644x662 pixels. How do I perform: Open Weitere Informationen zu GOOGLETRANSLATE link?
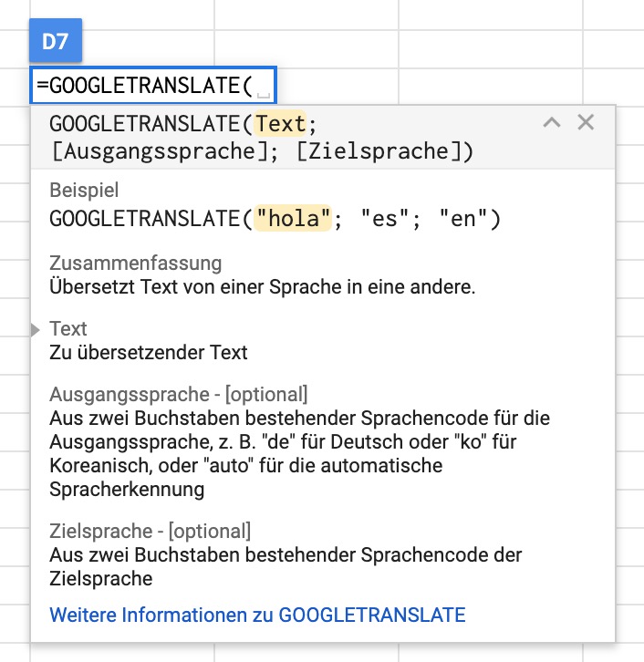click(x=257, y=615)
